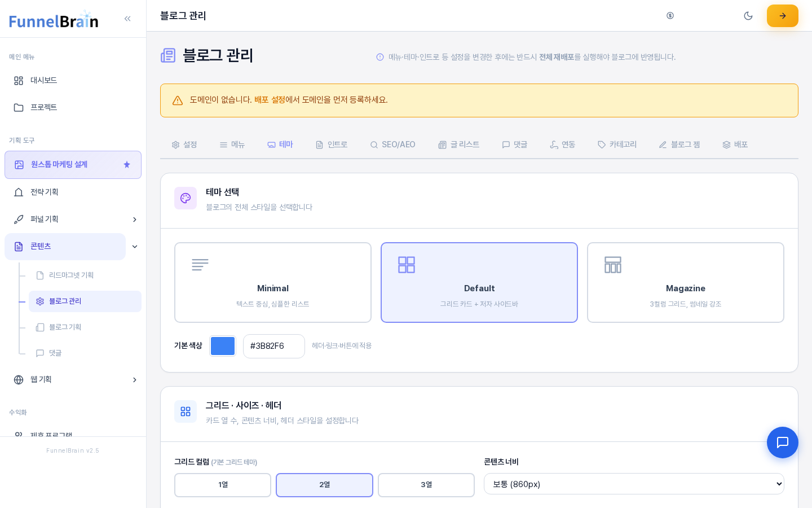Choose 2열 grid column option
Image resolution: width=812 pixels, height=508 pixels.
coord(324,485)
